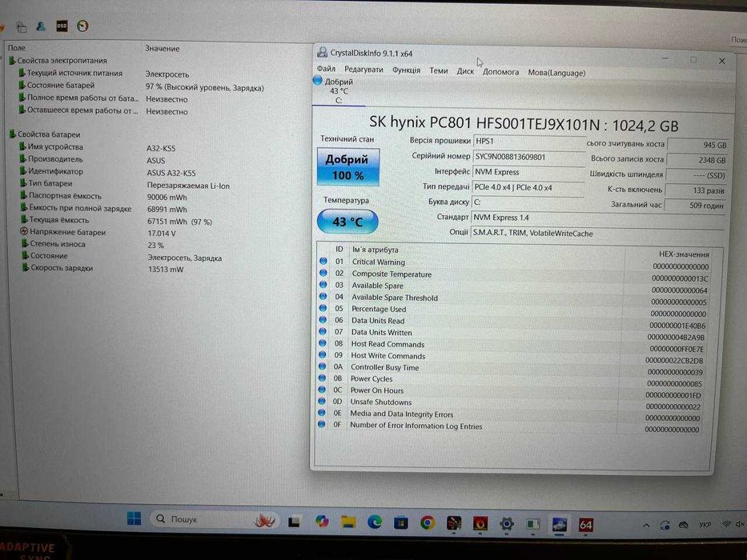Click the Значение column header
The image size is (747, 560).
tap(163, 49)
